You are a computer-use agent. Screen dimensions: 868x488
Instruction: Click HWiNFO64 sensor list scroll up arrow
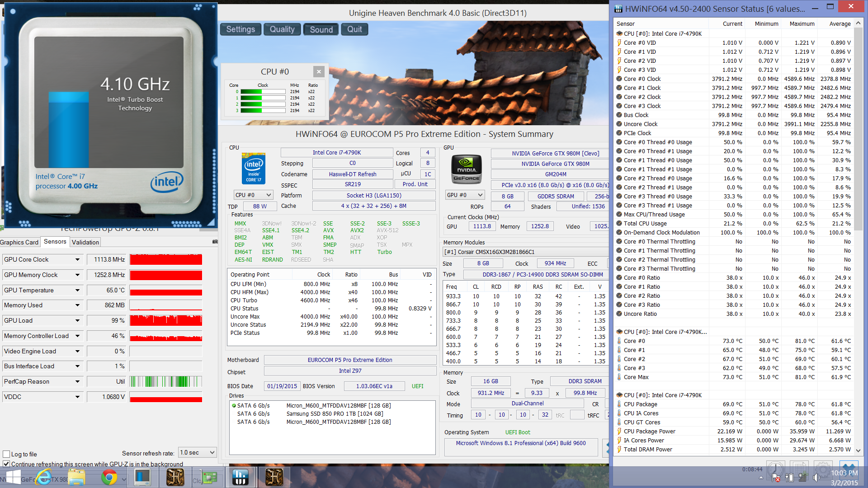click(x=858, y=23)
